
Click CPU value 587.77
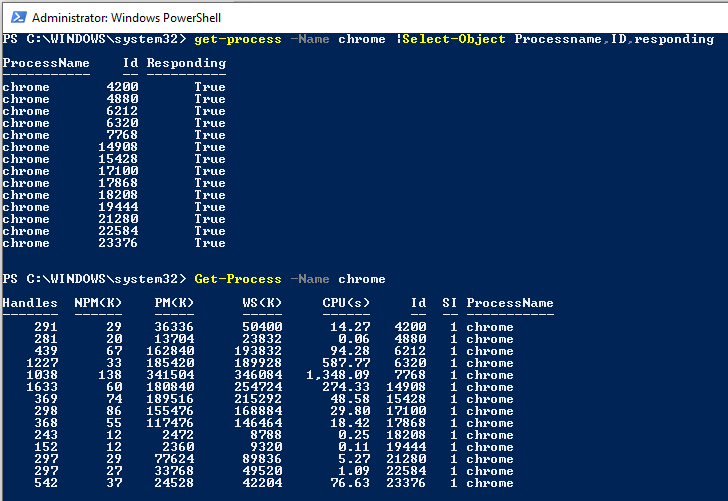click(346, 363)
